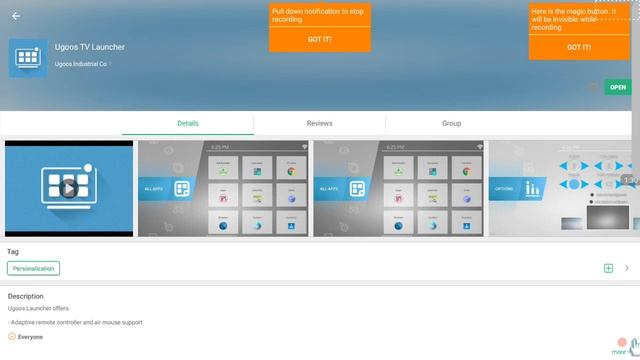Switch to the Group tab

451,123
